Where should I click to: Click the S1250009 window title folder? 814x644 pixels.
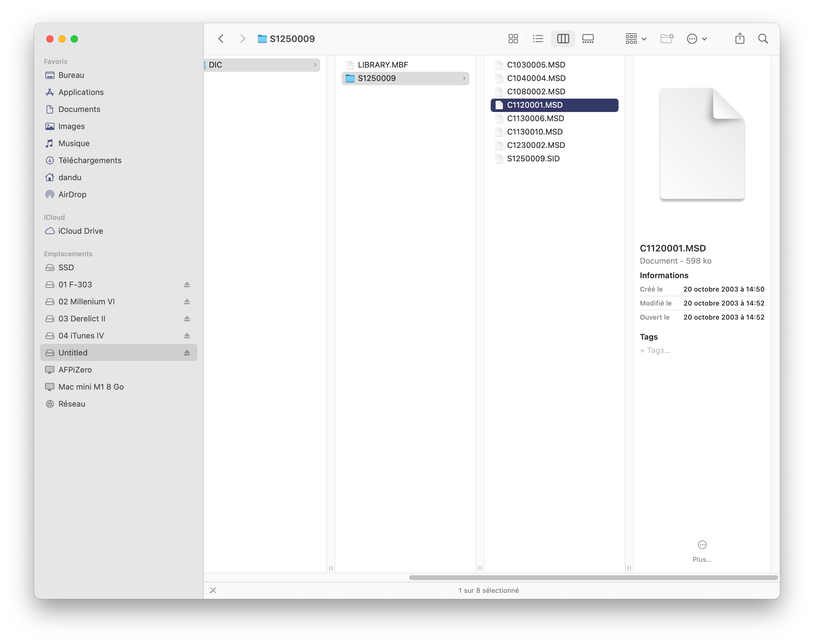coord(286,38)
